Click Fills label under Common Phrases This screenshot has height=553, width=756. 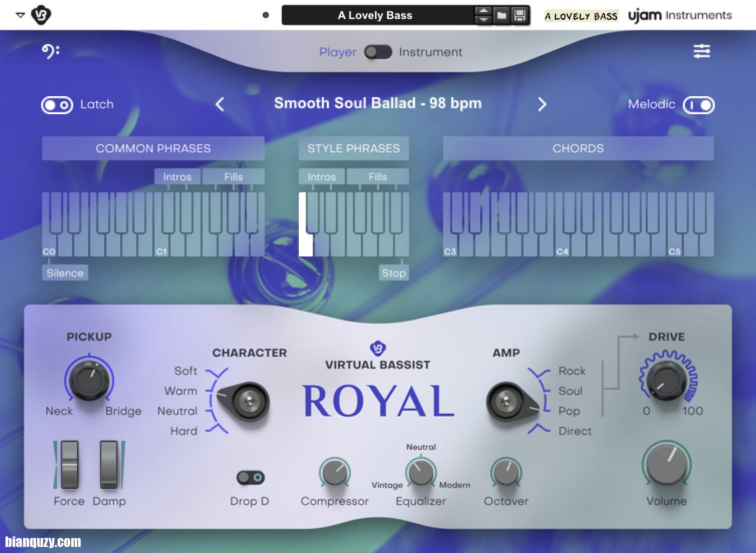point(234,177)
